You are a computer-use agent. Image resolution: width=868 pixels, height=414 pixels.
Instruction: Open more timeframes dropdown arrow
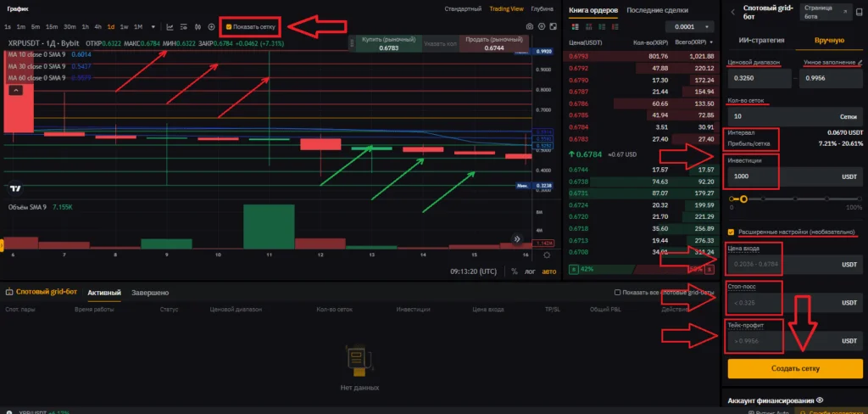pos(153,26)
